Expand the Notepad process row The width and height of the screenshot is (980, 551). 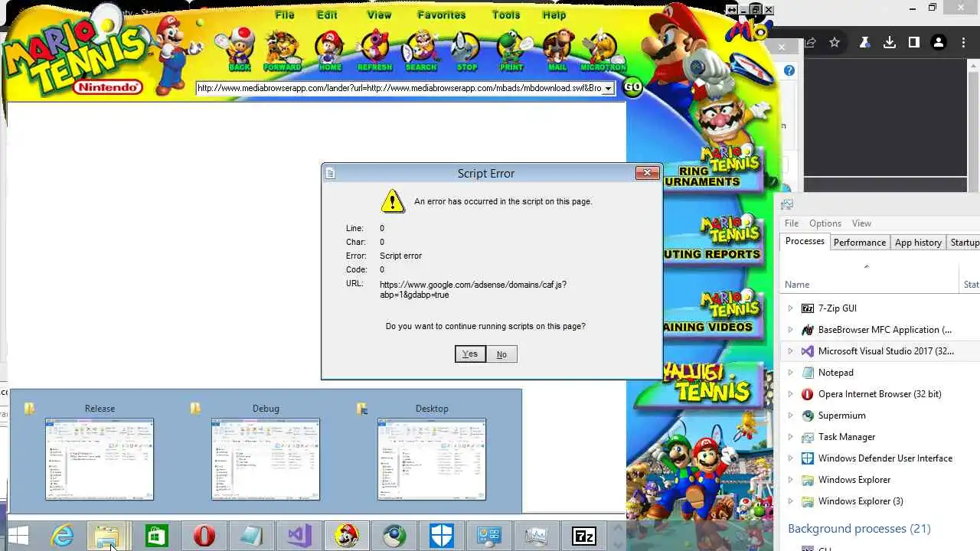coord(790,373)
